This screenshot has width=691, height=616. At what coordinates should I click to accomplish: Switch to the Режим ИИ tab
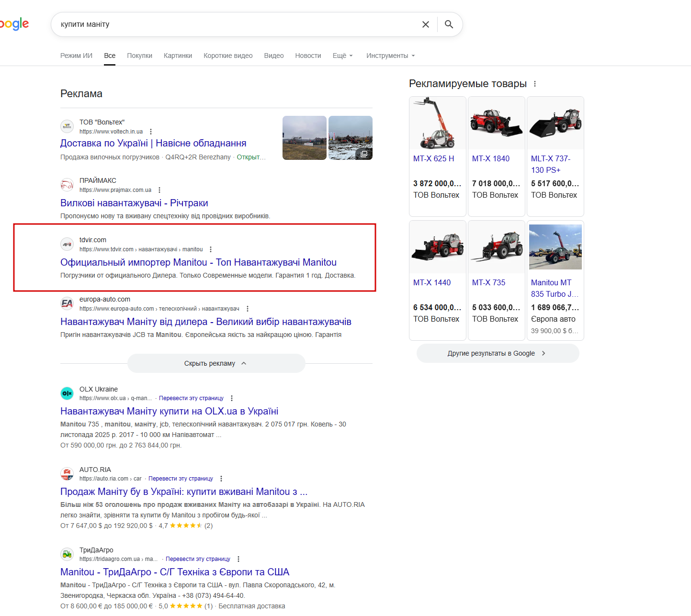(x=76, y=56)
